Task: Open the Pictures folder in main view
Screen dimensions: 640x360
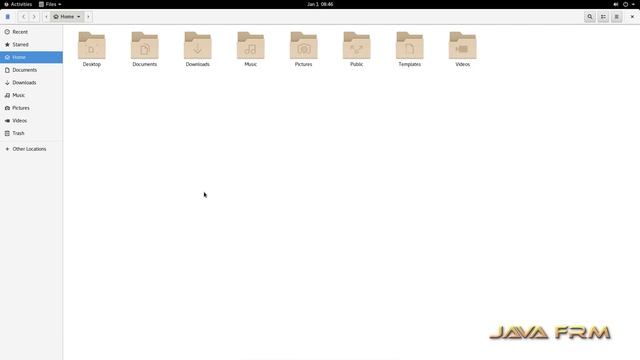Action: point(303,46)
